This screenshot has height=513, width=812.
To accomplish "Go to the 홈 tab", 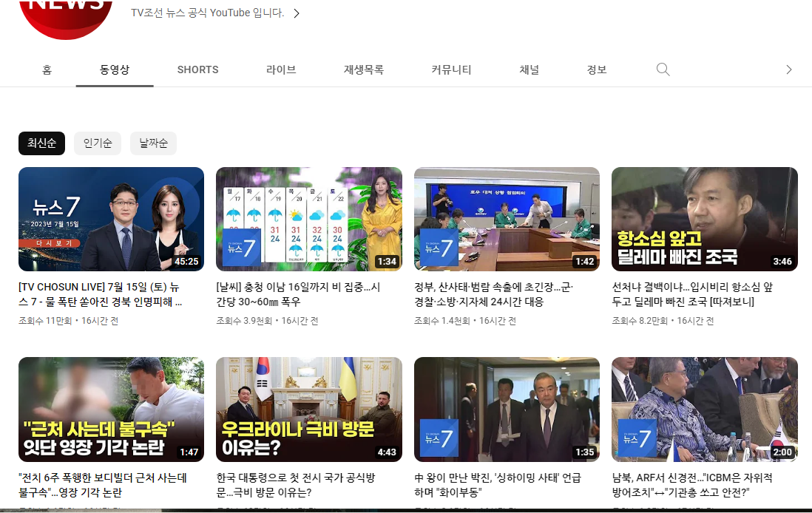I will [47, 69].
